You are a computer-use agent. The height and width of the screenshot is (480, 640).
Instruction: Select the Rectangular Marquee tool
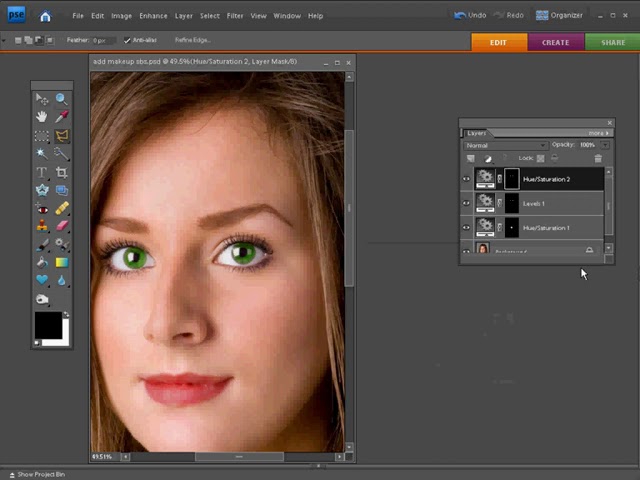coord(42,136)
